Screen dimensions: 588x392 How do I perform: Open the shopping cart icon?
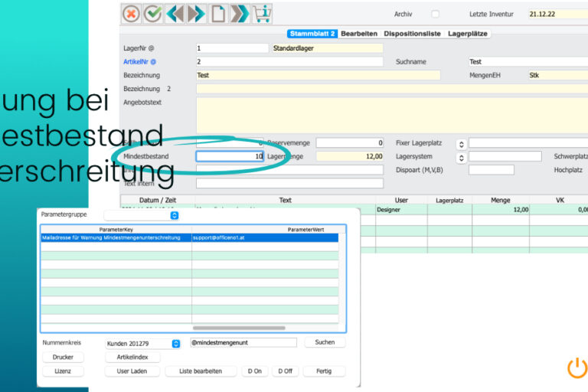pos(262,14)
